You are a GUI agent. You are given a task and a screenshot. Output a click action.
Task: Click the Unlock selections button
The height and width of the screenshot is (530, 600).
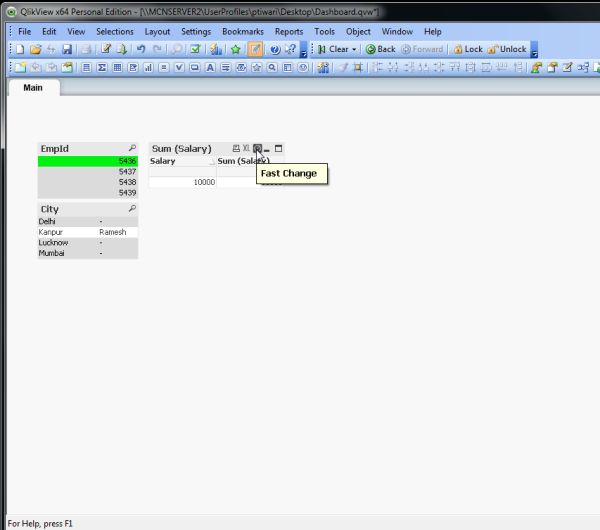pyautogui.click(x=507, y=49)
